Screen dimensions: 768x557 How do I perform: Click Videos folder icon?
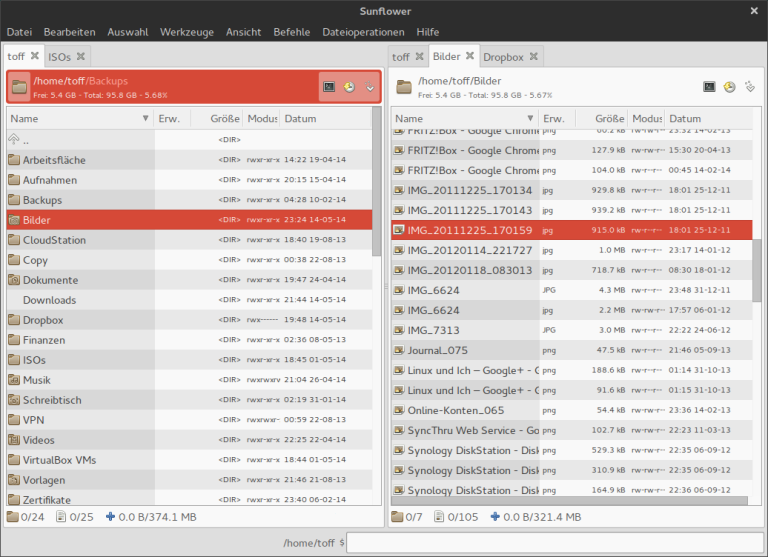tap(14, 440)
